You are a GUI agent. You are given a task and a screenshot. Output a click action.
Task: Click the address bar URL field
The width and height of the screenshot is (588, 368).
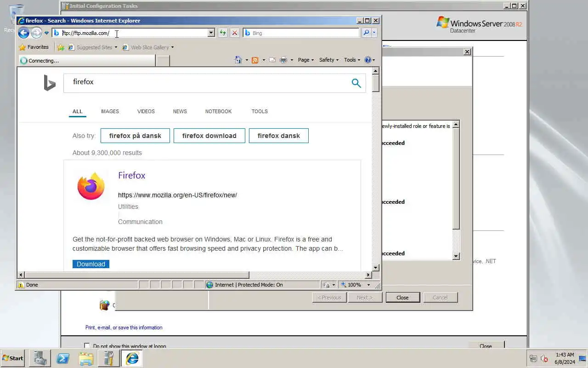coord(133,33)
